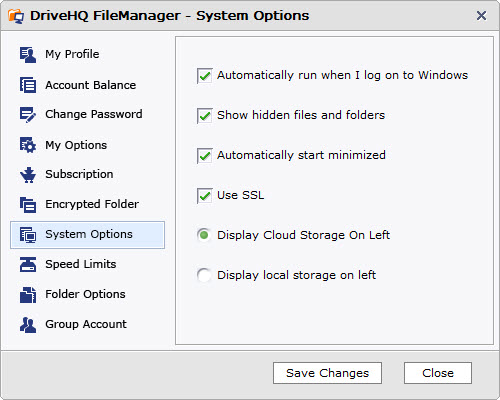Viewport: 500px width, 400px height.
Task: Open the My Options menu label
Action: point(76,145)
